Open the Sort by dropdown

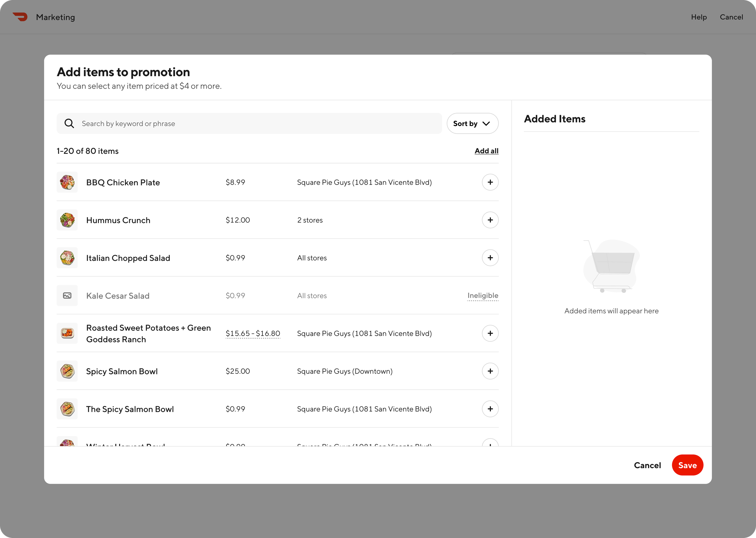472,124
